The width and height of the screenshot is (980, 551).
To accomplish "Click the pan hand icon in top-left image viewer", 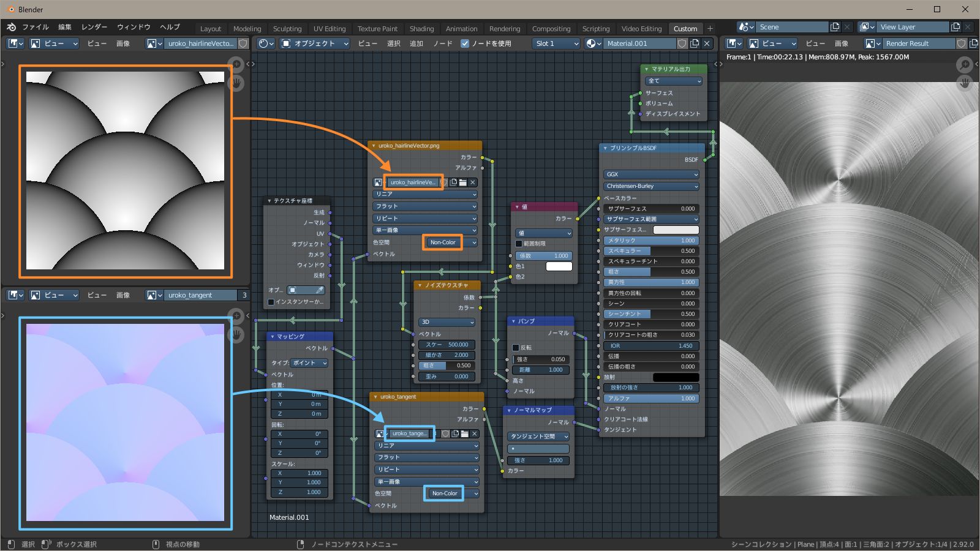I will click(x=236, y=83).
